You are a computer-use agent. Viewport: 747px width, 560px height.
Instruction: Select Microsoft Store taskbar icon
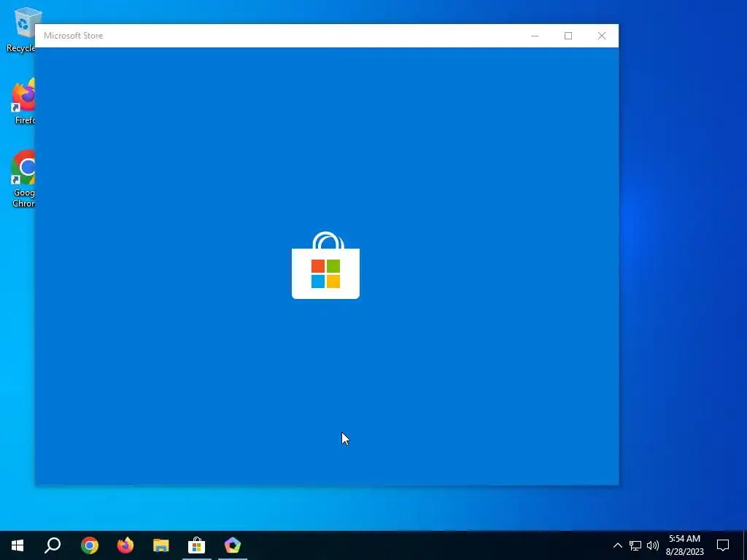pos(196,545)
